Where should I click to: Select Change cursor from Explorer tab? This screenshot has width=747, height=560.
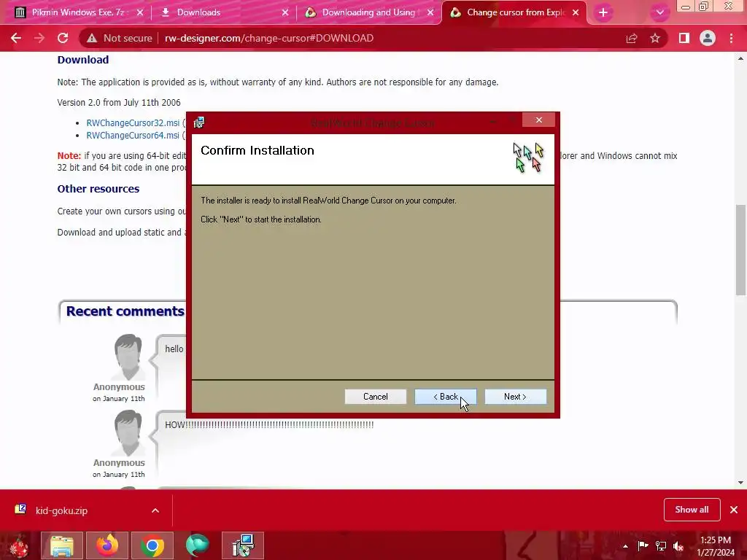point(516,12)
